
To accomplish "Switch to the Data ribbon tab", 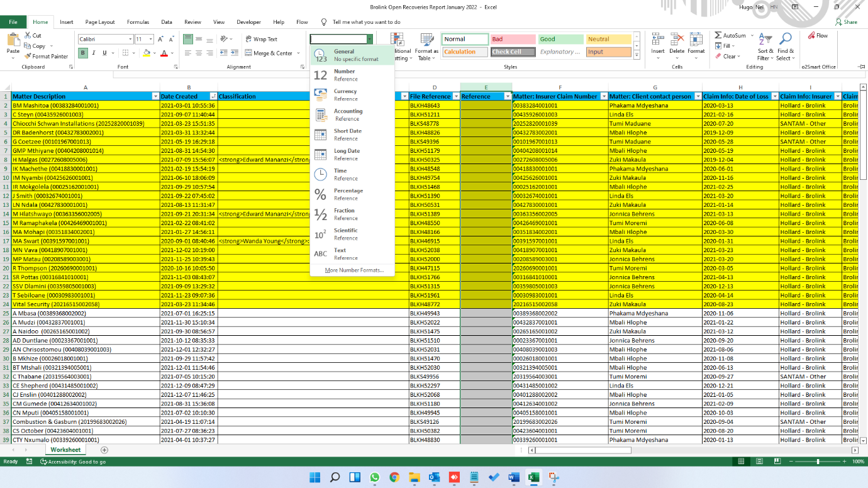I will pyautogui.click(x=167, y=22).
